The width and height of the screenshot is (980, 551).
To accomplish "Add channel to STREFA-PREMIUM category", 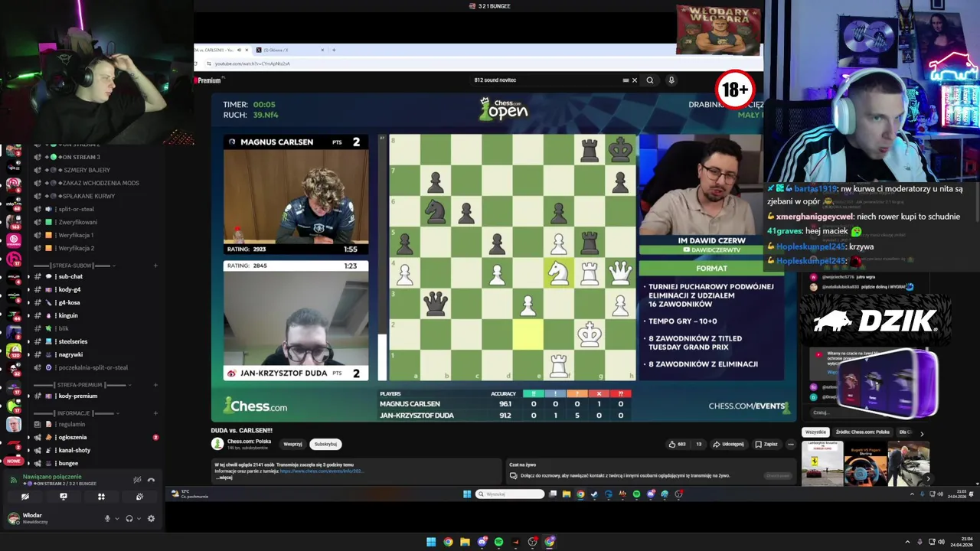I will pyautogui.click(x=155, y=385).
